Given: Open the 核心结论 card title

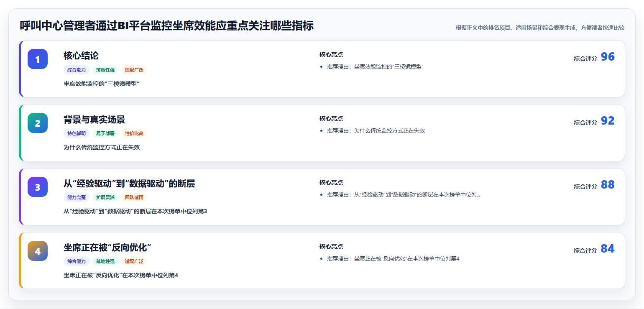Looking at the screenshot, I should click(81, 56).
